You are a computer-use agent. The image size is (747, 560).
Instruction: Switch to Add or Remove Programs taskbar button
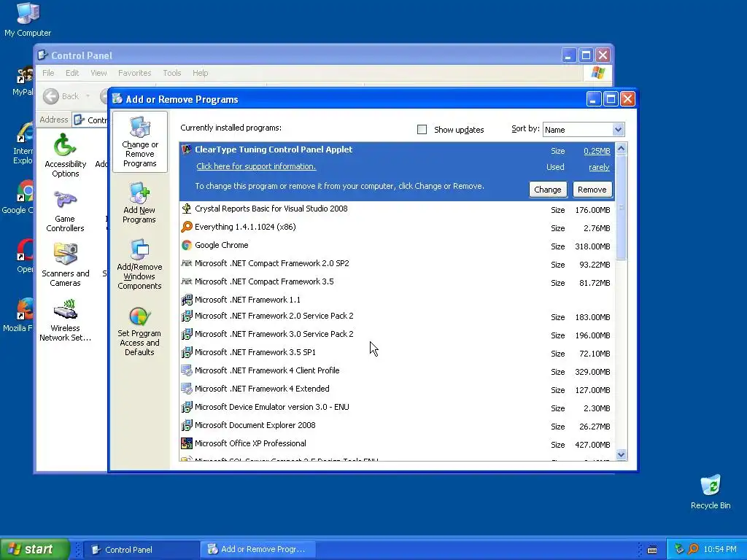258,550
